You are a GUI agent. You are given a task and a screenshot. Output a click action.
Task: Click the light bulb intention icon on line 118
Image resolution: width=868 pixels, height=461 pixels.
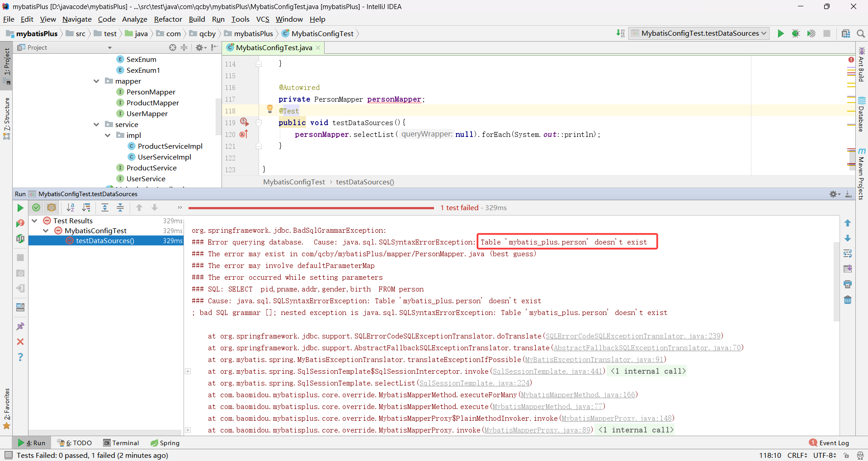(x=270, y=109)
